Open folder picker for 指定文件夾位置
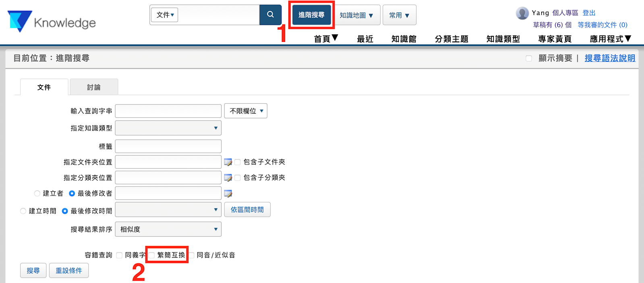Screen dimensions: 644x283 (228, 162)
